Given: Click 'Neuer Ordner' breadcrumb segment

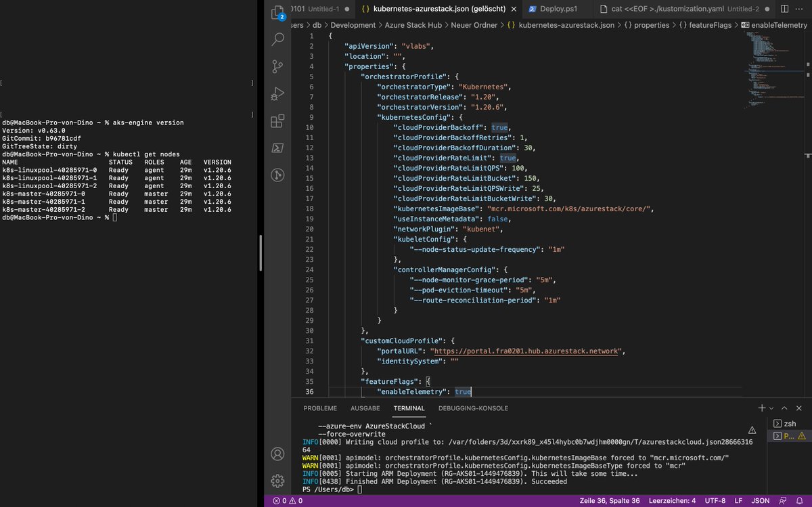Looking at the screenshot, I should [x=474, y=25].
